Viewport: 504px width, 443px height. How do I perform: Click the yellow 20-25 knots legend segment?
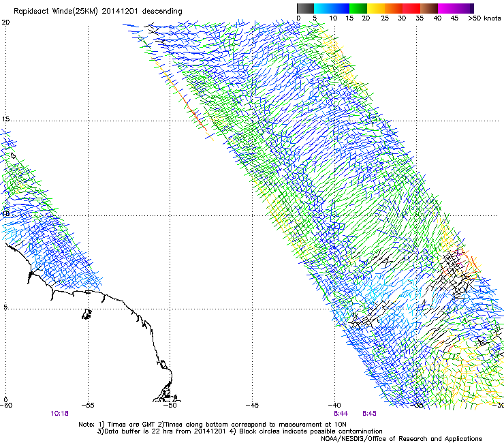376,8
